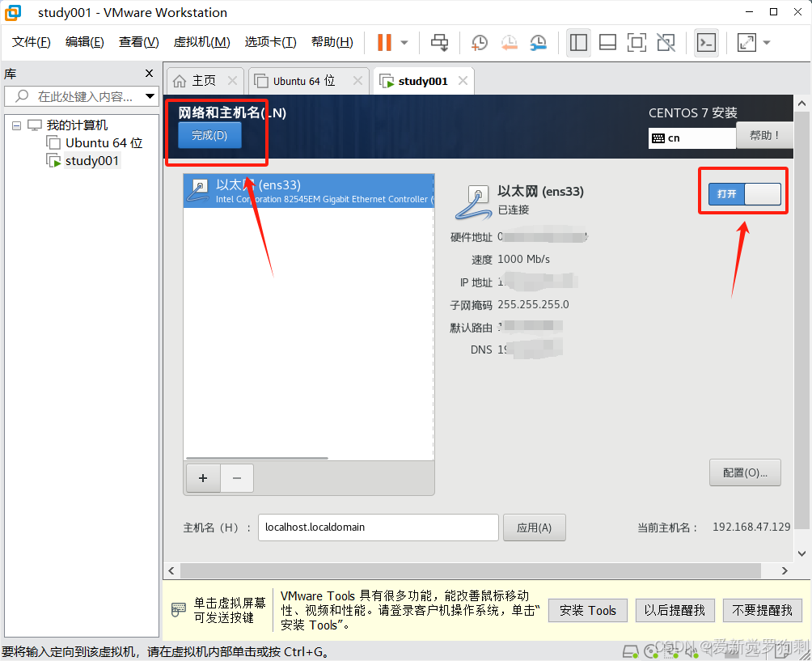This screenshot has width=812, height=661.
Task: Click the 完成(D) button
Action: pos(209,135)
